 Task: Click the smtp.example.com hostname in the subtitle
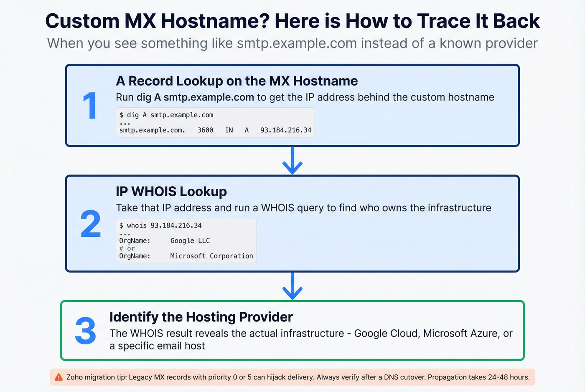295,43
